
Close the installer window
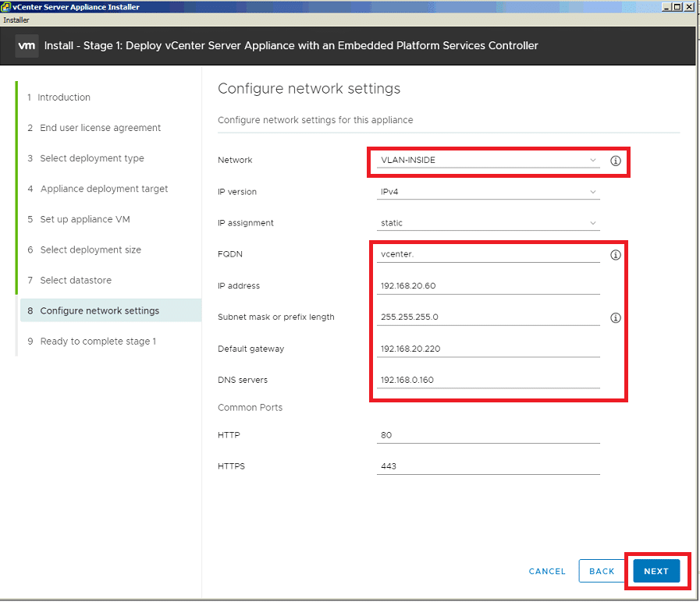[x=689, y=7]
